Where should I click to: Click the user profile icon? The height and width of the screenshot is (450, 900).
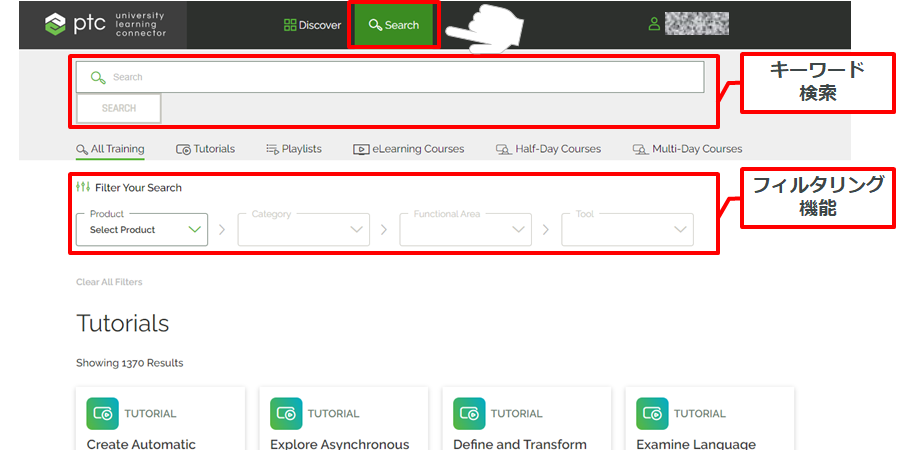(655, 24)
